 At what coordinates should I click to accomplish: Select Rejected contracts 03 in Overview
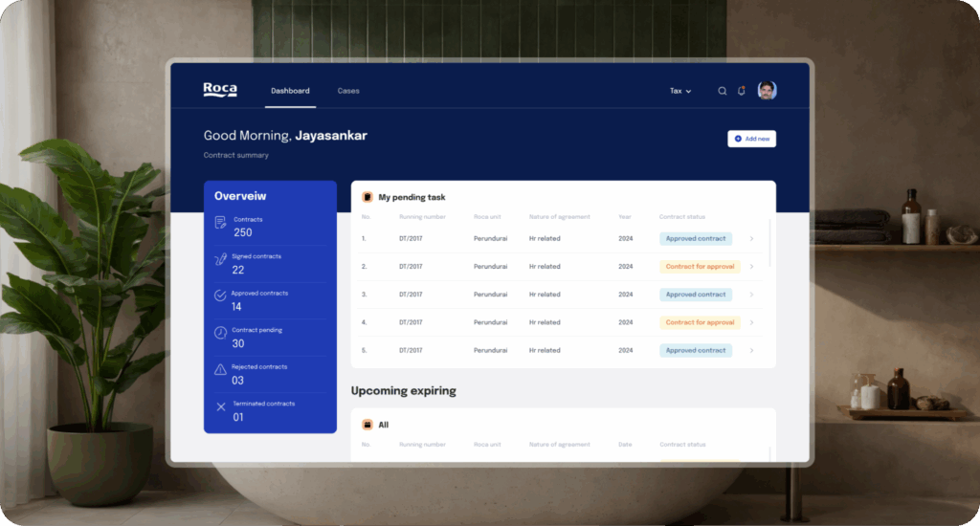270,374
